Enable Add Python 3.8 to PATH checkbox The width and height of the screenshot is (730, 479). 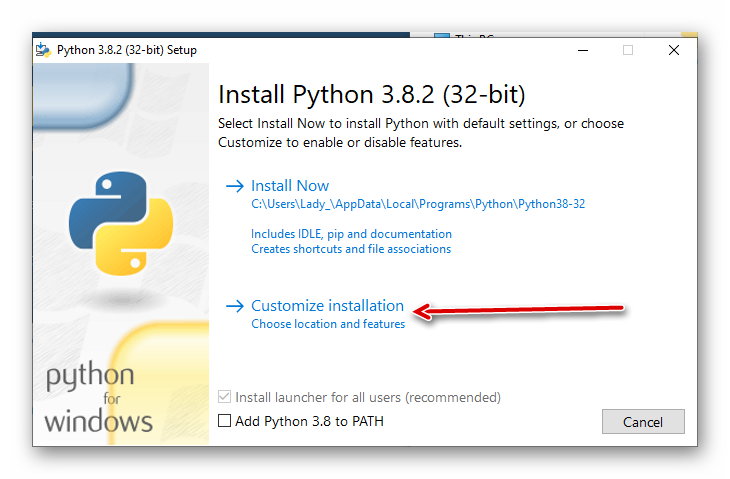click(x=224, y=421)
